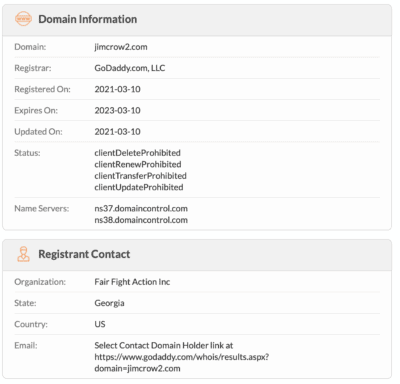Click the clientDeleteProhibited status
This screenshot has width=400, height=384.
tap(137, 153)
